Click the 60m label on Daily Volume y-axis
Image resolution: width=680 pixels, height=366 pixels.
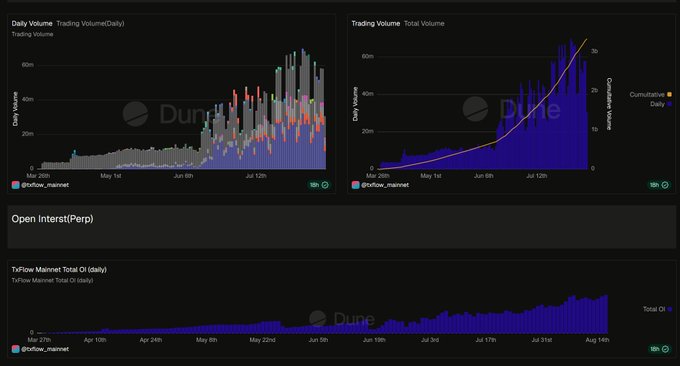(28, 65)
